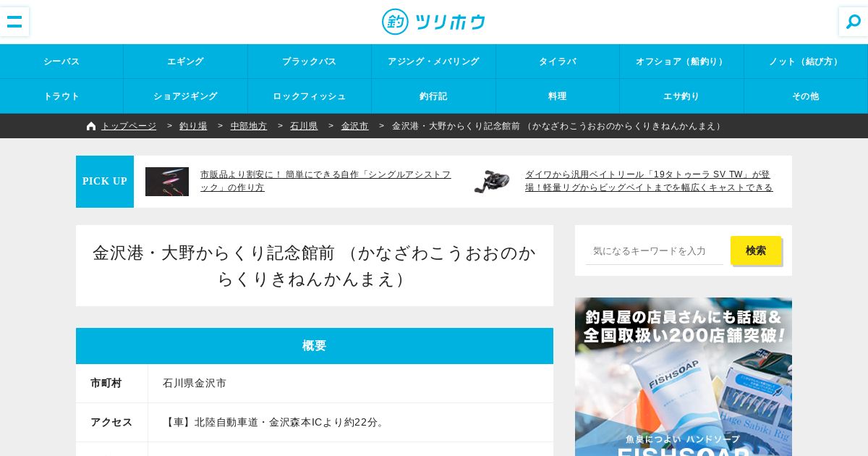The image size is (868, 456).
Task: Open the ノット（結び方） category
Action: [806, 62]
